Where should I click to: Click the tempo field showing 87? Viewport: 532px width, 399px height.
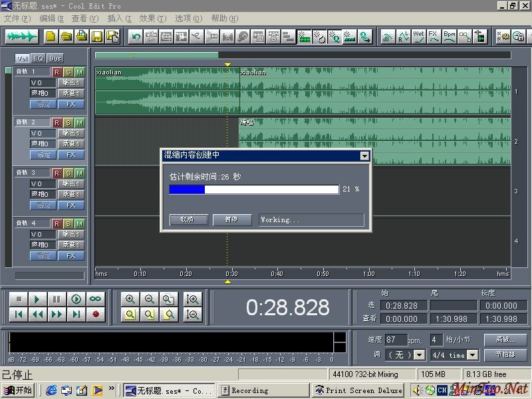click(x=395, y=339)
